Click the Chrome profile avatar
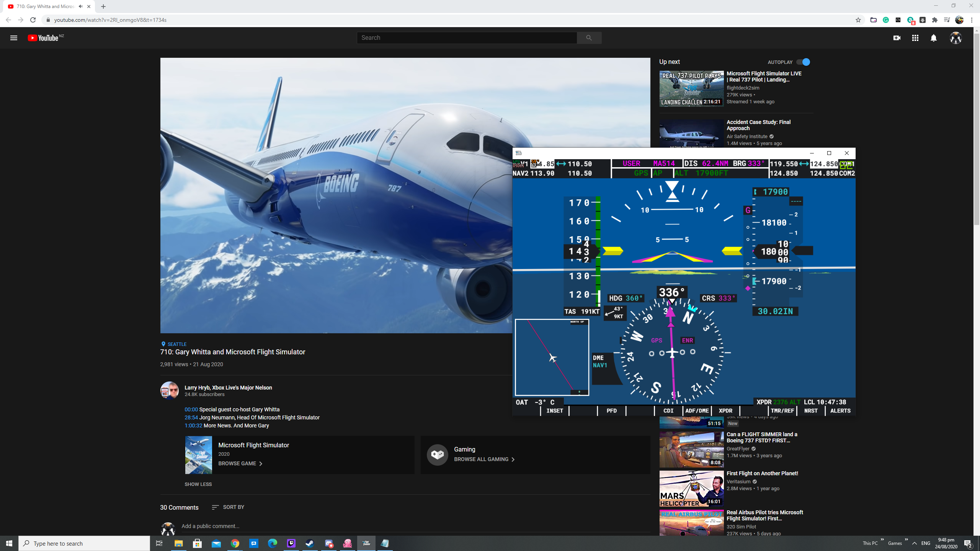This screenshot has width=980, height=551. [x=959, y=20]
